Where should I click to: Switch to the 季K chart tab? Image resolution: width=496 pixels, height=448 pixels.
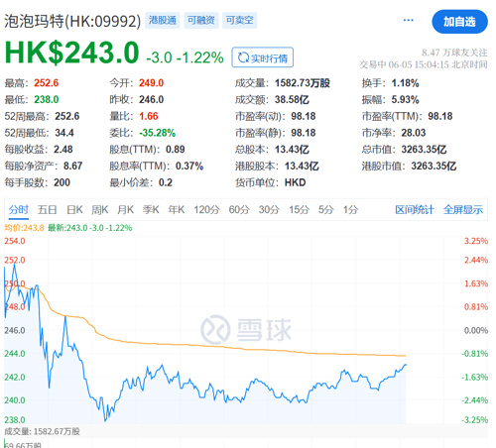tap(151, 209)
